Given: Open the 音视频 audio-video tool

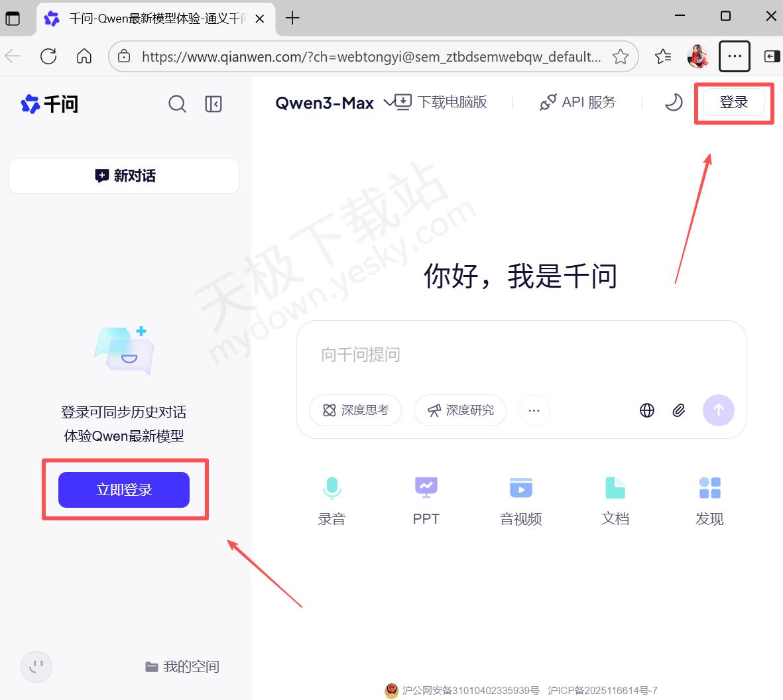Looking at the screenshot, I should click(x=520, y=500).
